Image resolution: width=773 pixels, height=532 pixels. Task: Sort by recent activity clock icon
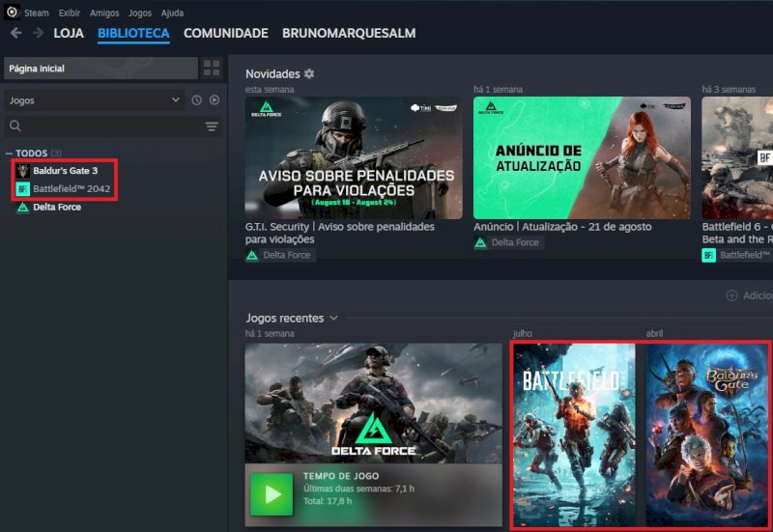pos(197,100)
